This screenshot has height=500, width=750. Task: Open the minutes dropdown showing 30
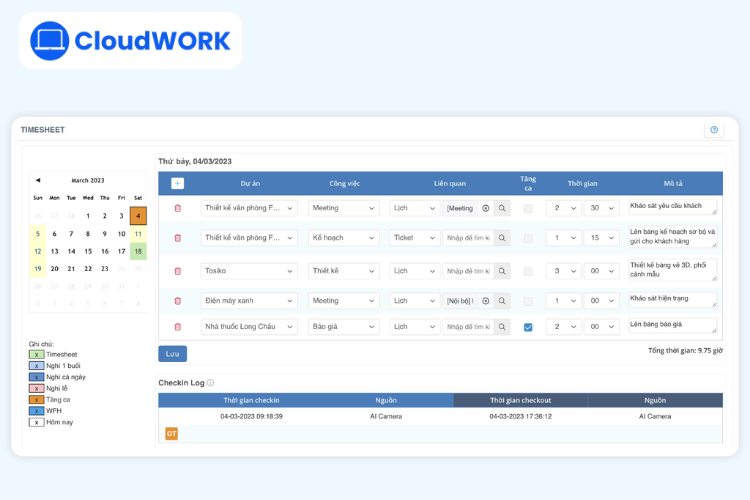coord(602,208)
